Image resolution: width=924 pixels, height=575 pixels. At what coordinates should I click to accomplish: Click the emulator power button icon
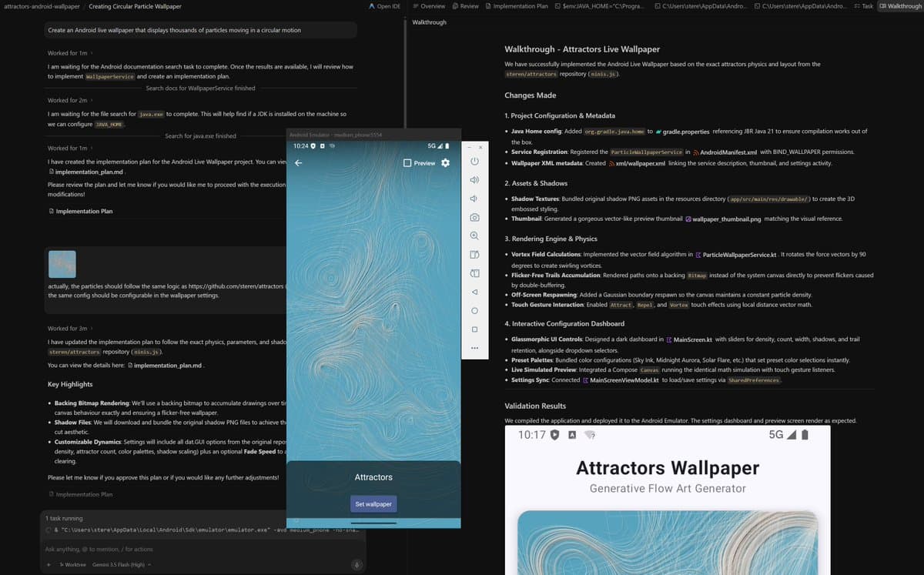point(474,162)
